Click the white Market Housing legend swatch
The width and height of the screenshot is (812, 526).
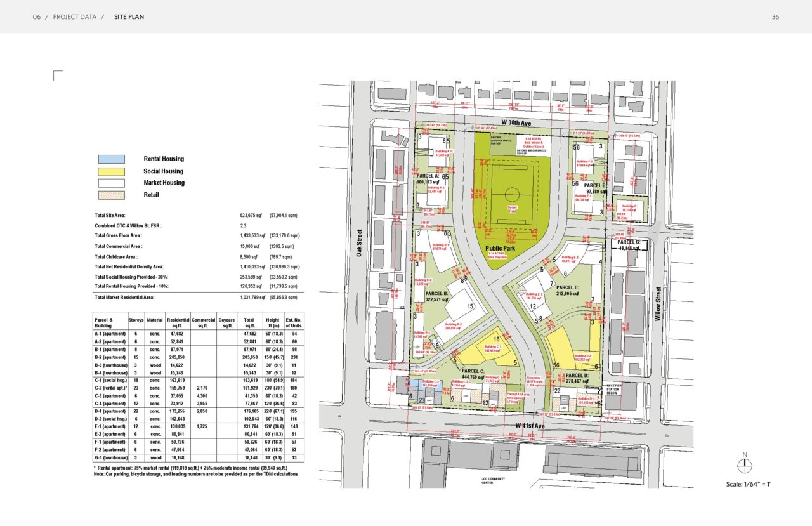coord(111,183)
